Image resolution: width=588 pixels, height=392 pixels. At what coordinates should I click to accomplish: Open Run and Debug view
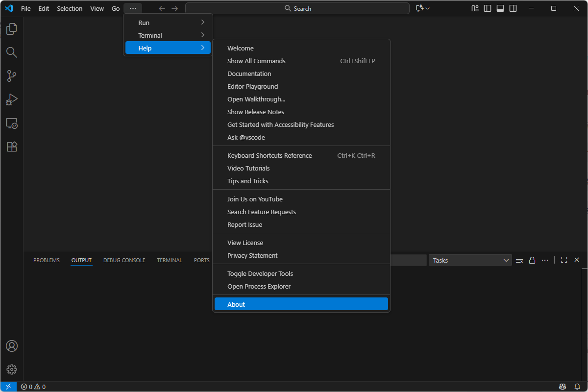point(12,99)
